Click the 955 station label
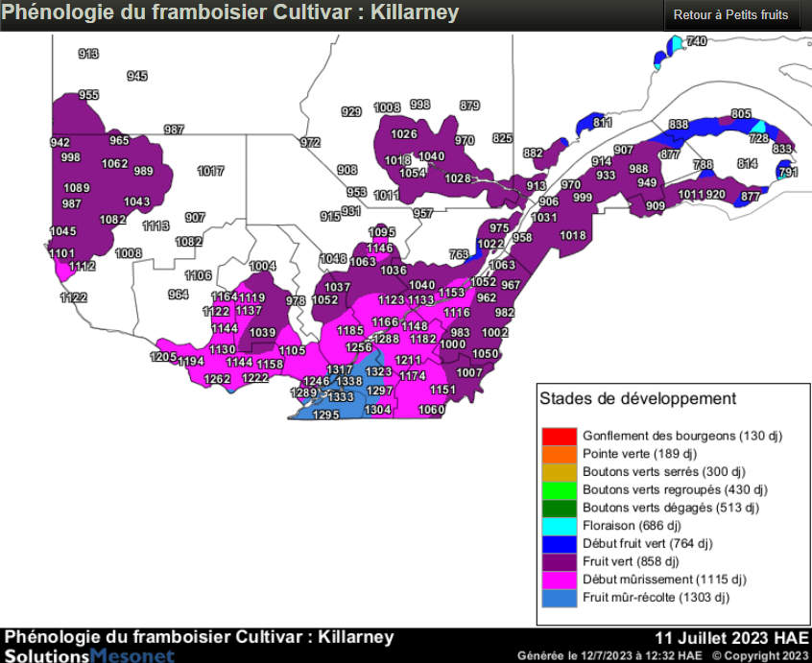This screenshot has width=812, height=663. tap(88, 95)
